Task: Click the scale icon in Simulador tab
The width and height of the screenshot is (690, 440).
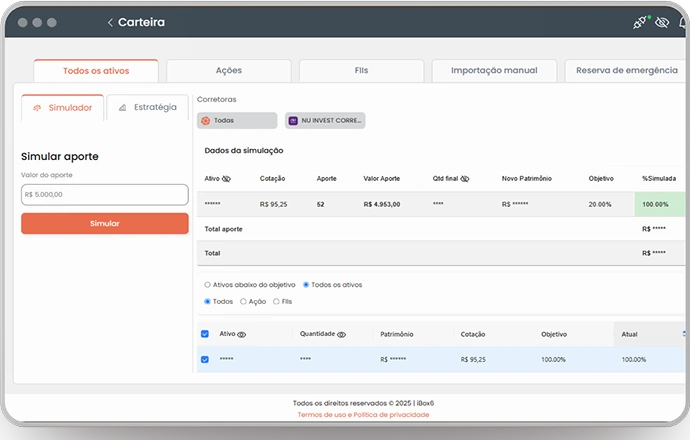Action: (37, 108)
